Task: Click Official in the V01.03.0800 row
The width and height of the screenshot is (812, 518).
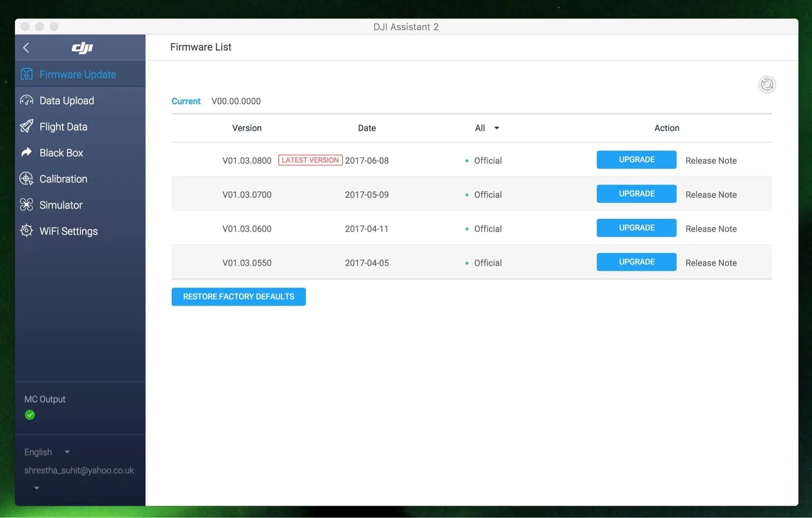Action: tap(487, 161)
